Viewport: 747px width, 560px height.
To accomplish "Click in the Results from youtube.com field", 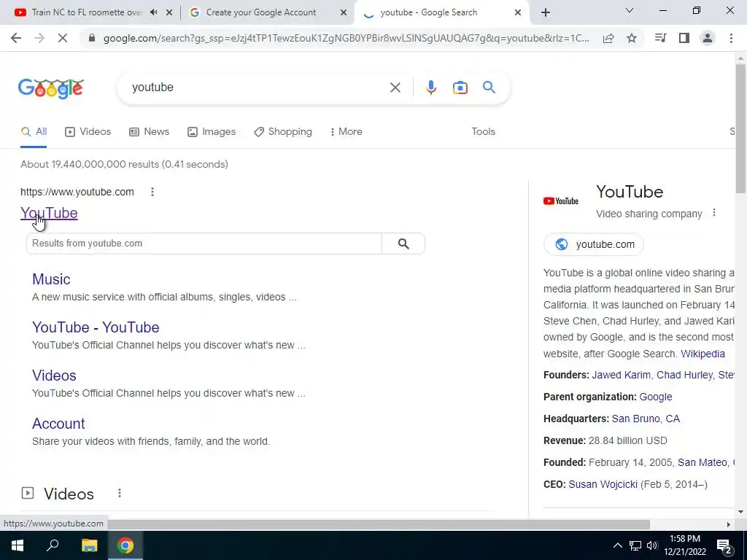I will pos(204,244).
